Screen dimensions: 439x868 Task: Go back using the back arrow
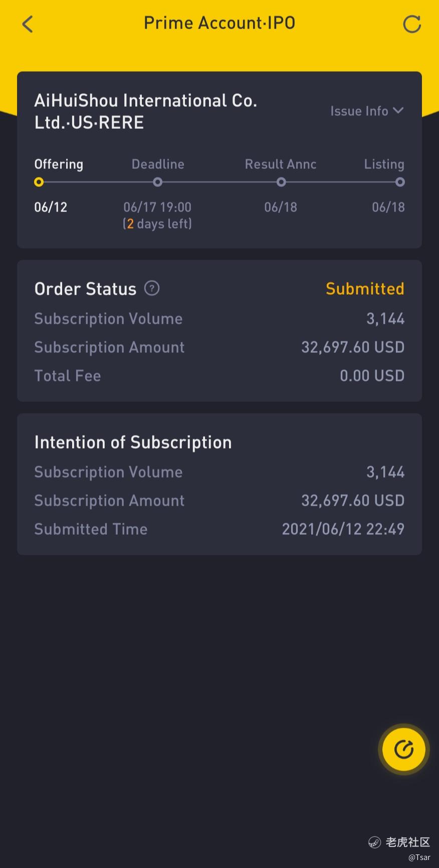click(28, 24)
